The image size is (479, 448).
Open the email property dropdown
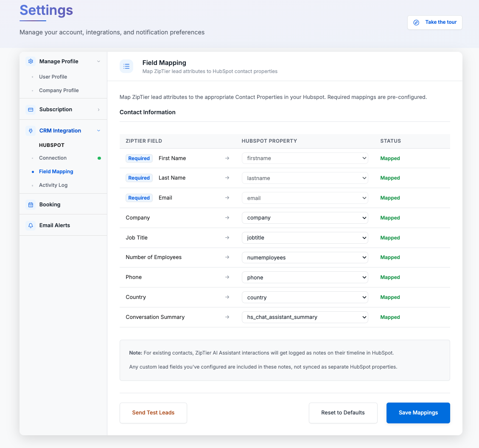pyautogui.click(x=305, y=198)
